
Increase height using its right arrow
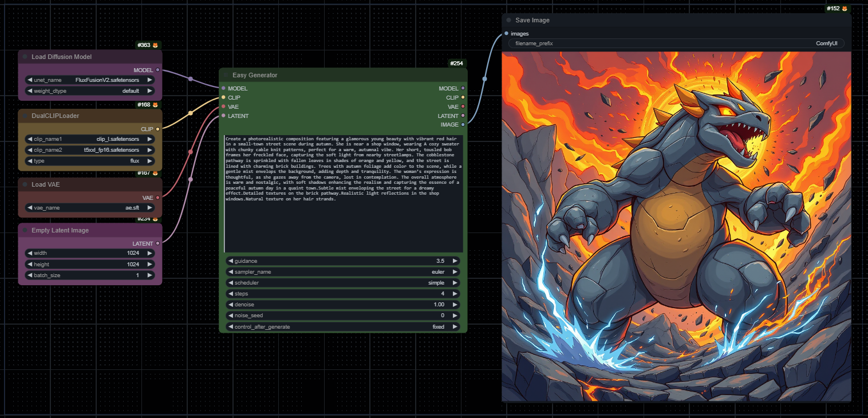150,264
